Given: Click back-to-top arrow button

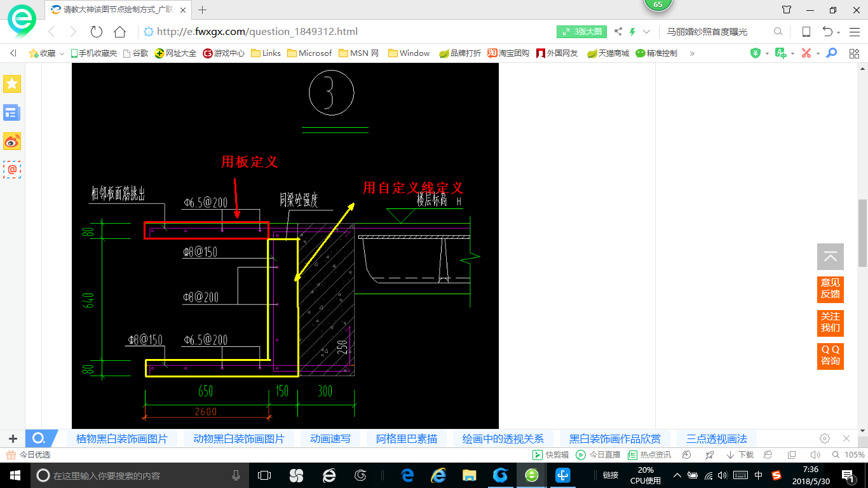Looking at the screenshot, I should (x=830, y=257).
